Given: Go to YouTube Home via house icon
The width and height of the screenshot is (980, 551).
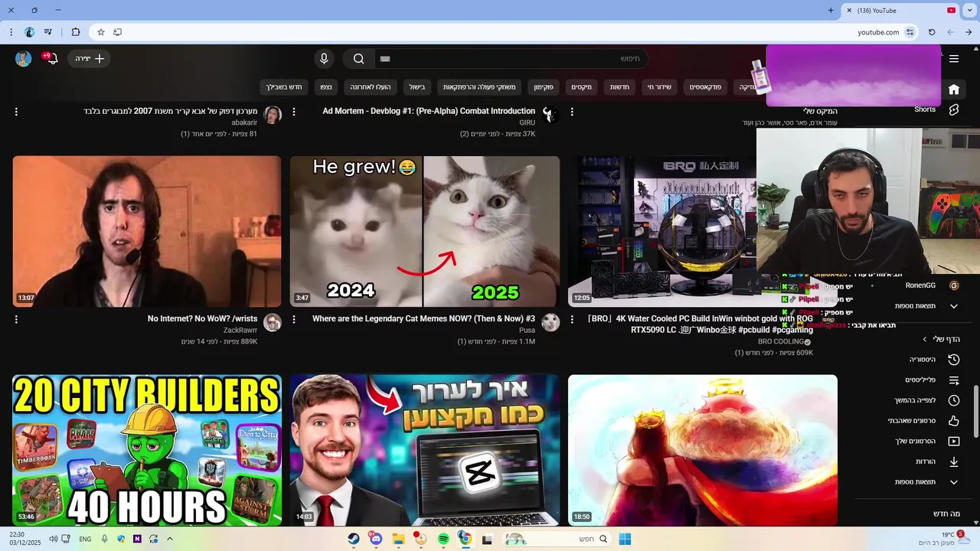Looking at the screenshot, I should pyautogui.click(x=954, y=89).
